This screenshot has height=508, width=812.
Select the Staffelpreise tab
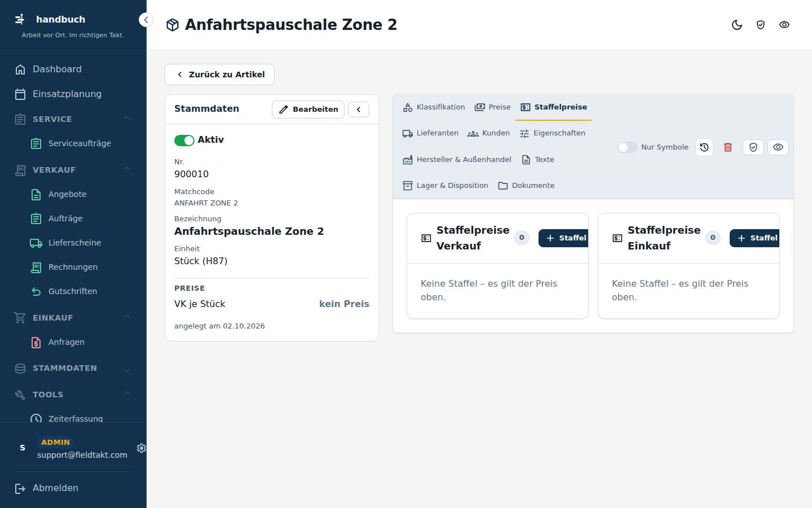pos(553,107)
